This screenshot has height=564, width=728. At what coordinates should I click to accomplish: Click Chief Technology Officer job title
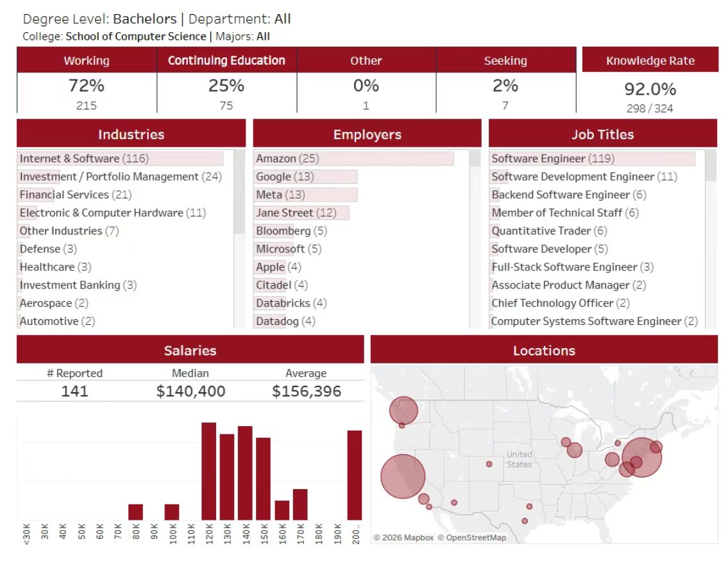(553, 303)
